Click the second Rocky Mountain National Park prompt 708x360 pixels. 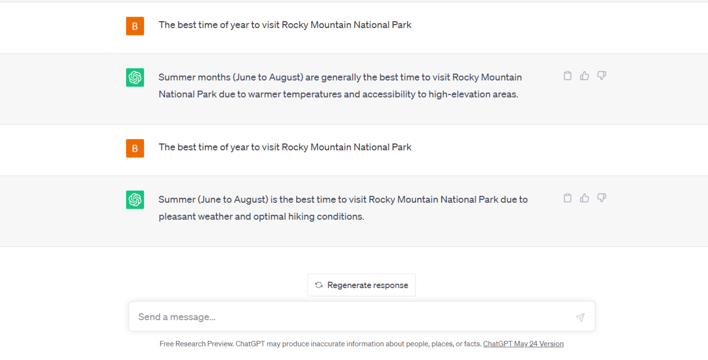[x=285, y=147]
